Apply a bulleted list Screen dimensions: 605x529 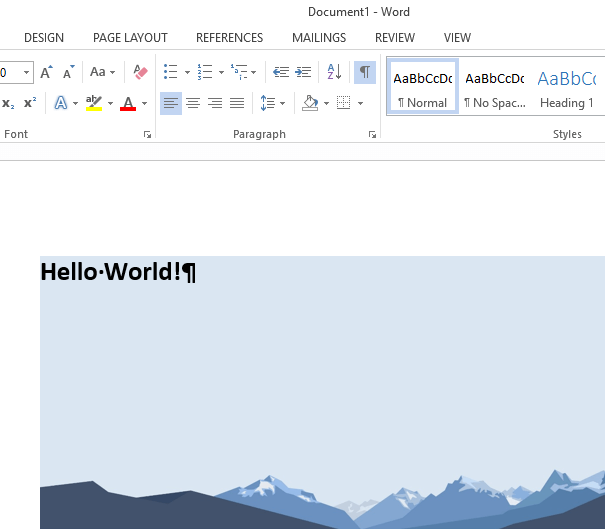coord(171,72)
